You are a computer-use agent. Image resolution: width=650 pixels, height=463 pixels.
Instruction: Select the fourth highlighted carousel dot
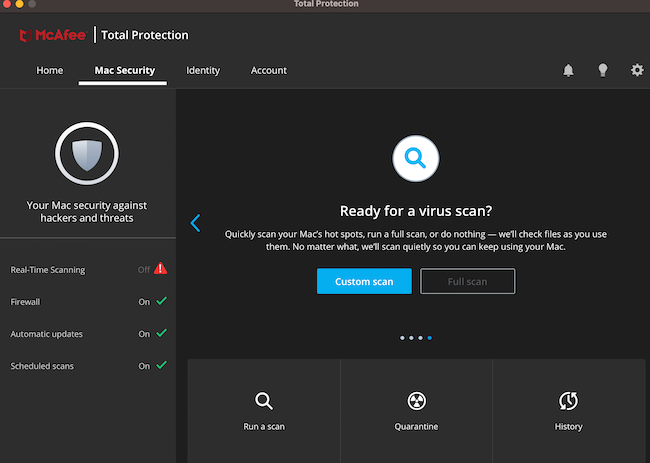pos(429,338)
